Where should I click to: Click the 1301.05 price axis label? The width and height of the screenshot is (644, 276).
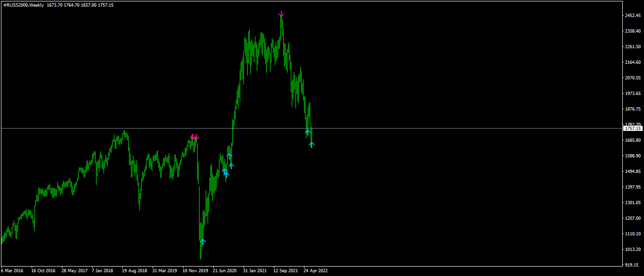click(x=633, y=203)
